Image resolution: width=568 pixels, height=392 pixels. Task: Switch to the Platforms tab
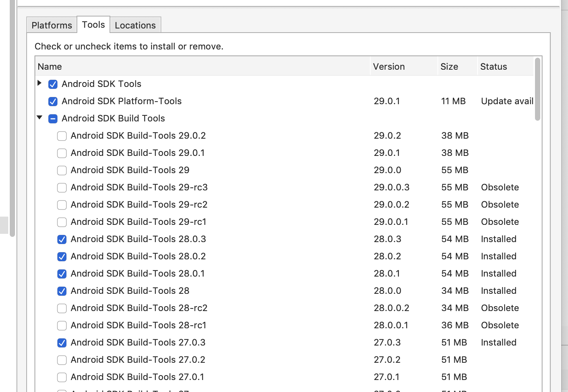coord(51,25)
